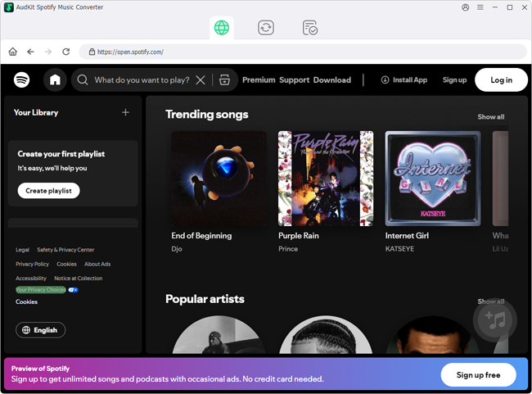Click the URL address bar
532x394 pixels.
click(303, 52)
